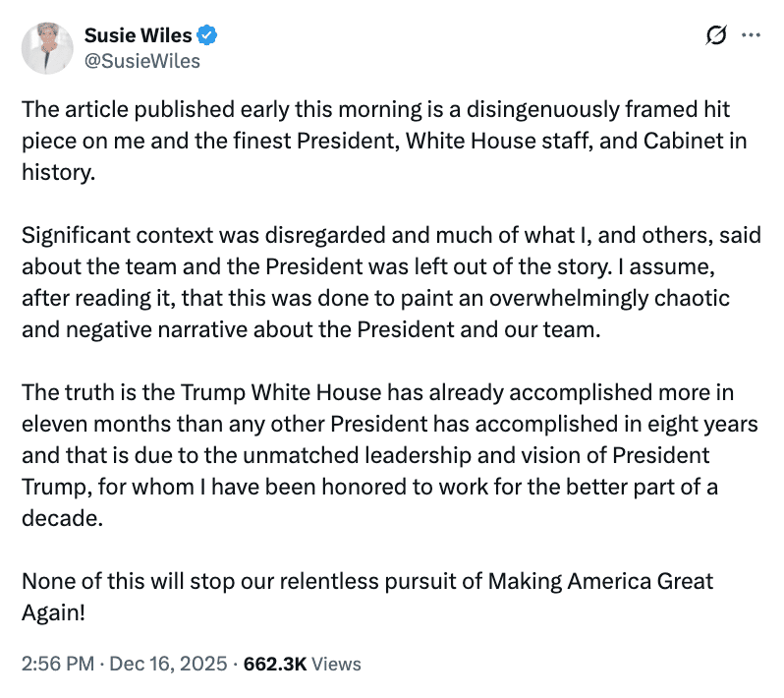Open the three-dot more options menu

(751, 35)
